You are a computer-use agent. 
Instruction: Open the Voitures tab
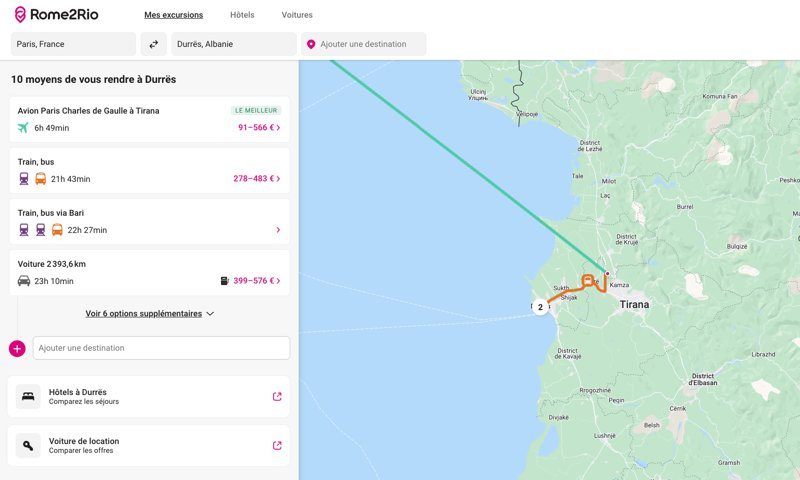tap(297, 15)
